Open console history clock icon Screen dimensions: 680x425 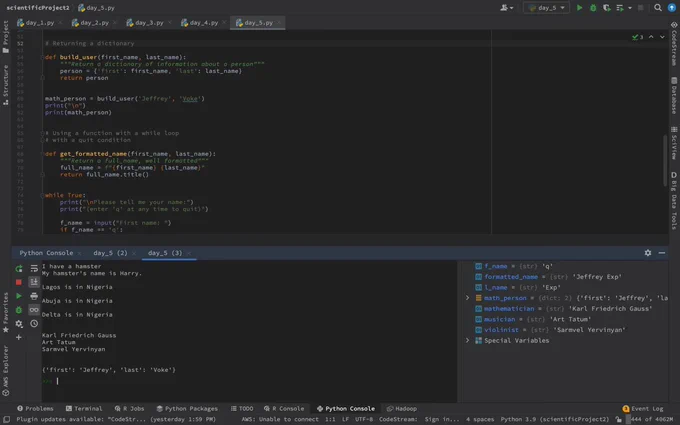(34, 324)
